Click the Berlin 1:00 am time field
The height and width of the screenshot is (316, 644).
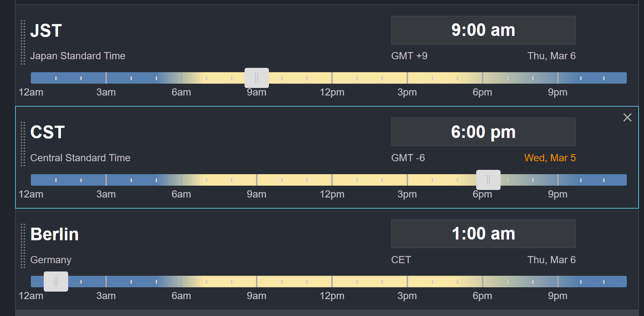pyautogui.click(x=483, y=234)
